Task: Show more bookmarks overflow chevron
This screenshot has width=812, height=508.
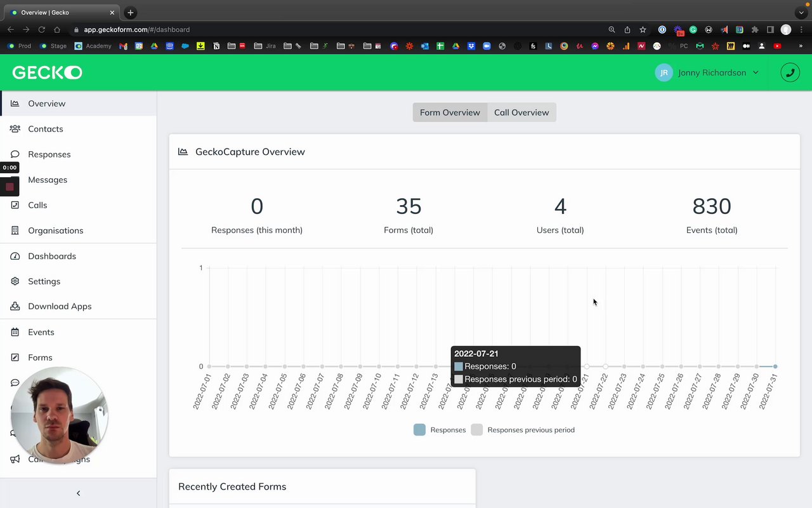Action: tap(801, 46)
